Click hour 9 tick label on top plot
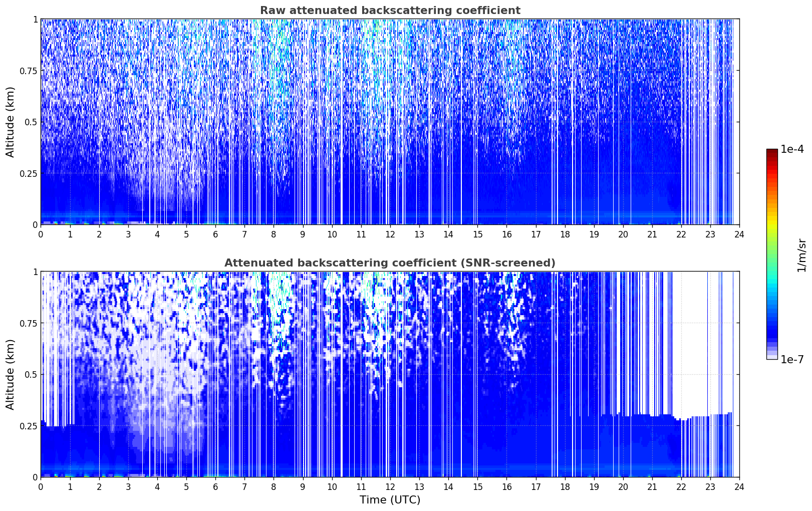The height and width of the screenshot is (511, 812). (303, 234)
